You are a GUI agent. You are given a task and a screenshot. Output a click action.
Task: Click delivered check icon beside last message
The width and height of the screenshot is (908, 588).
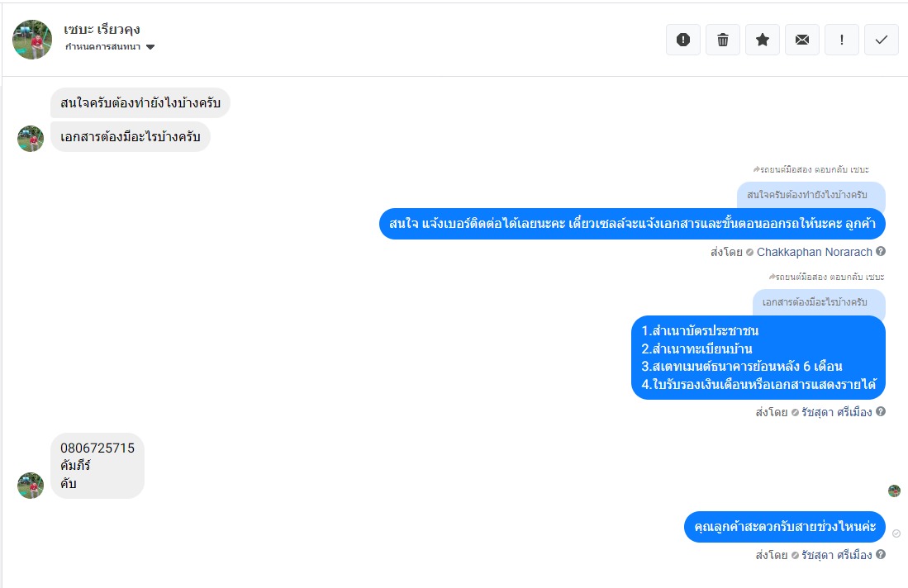click(x=896, y=533)
